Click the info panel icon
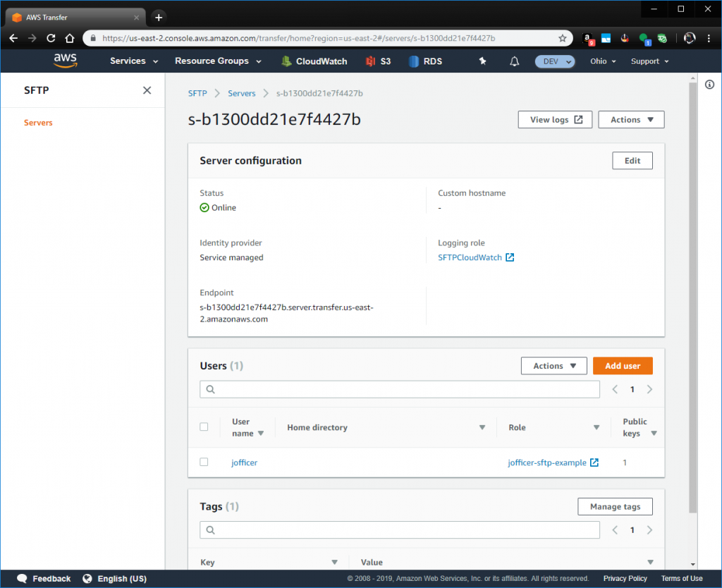722x588 pixels. coord(709,85)
